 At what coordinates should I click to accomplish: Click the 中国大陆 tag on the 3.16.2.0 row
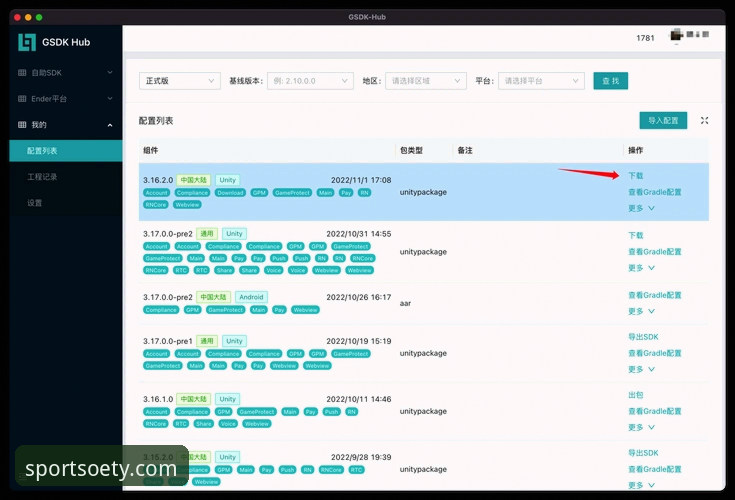click(194, 180)
